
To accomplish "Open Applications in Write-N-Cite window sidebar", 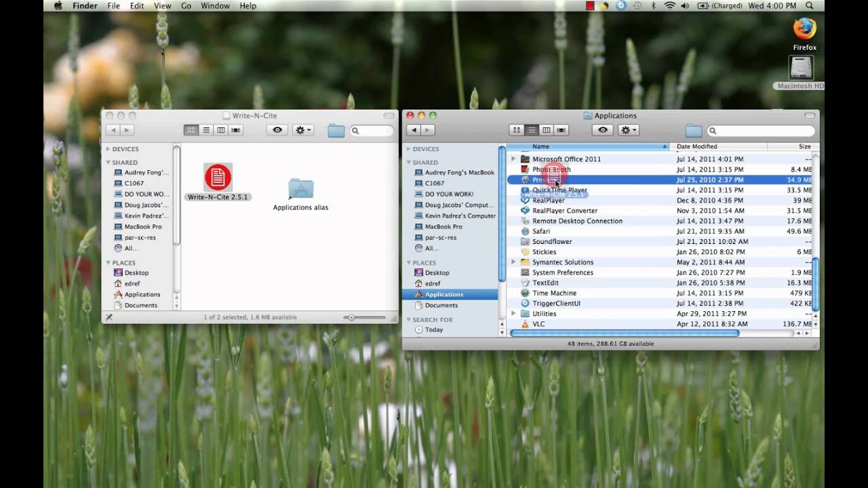I will click(x=142, y=294).
